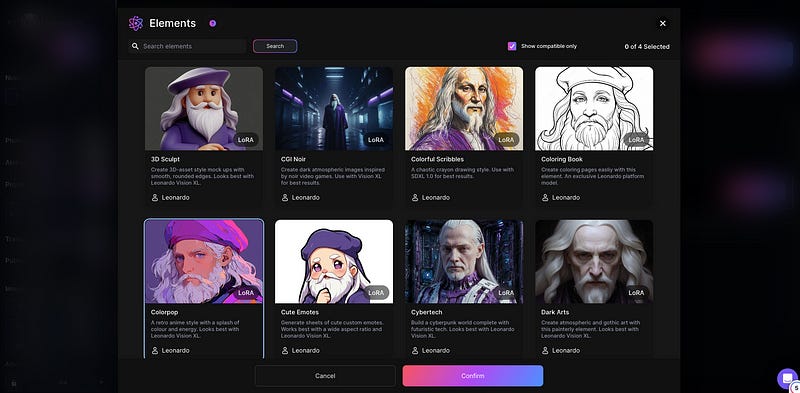Select the 3D Sculpt thumbnail

point(204,109)
